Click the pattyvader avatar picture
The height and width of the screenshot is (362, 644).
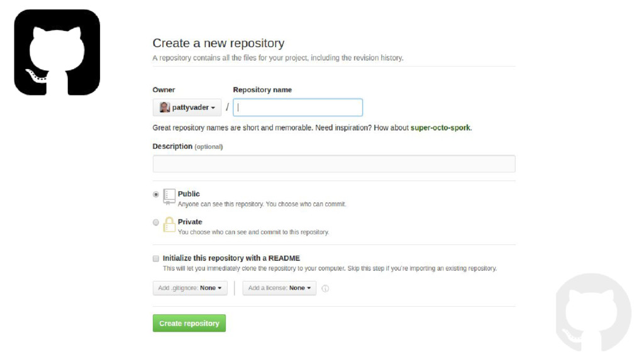tap(165, 107)
